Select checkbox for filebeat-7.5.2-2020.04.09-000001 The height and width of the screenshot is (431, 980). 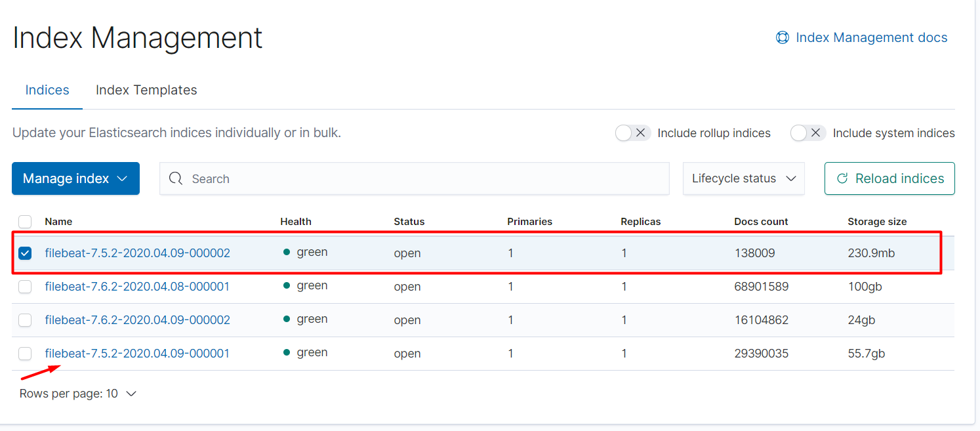click(25, 354)
